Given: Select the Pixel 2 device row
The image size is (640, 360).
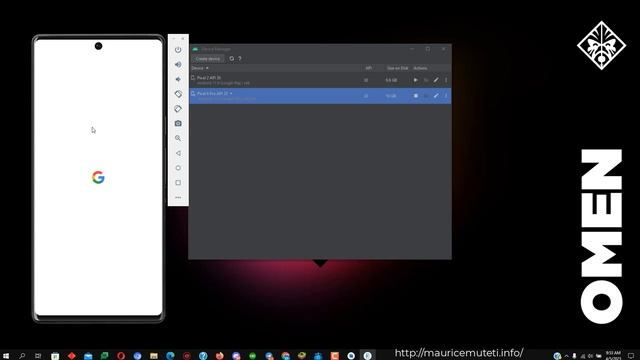Looking at the screenshot, I should click(320, 80).
